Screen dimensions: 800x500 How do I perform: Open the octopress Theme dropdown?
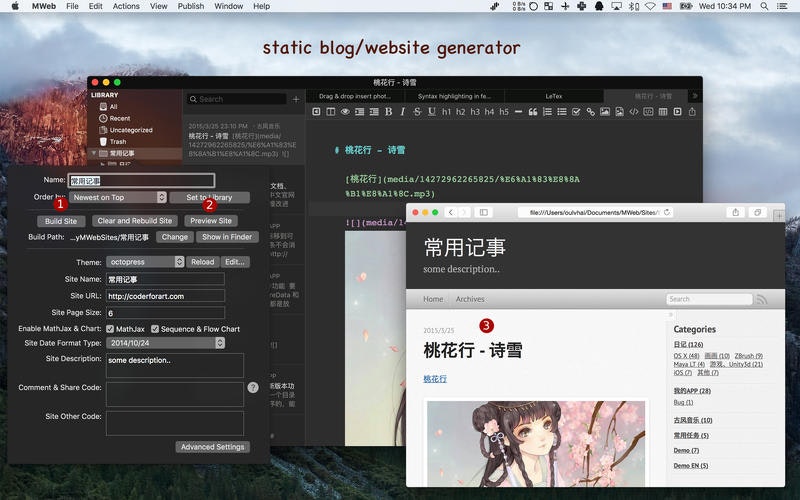[145, 262]
